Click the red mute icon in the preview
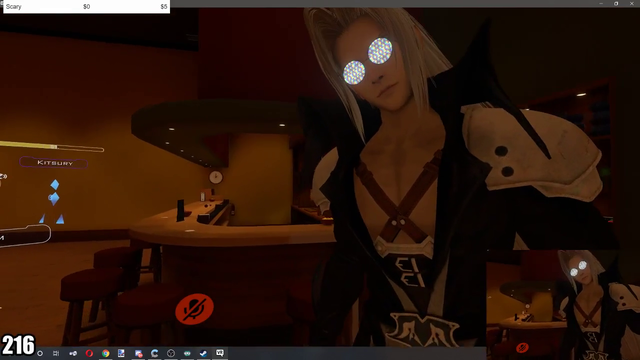640x360 pixels. tap(522, 348)
